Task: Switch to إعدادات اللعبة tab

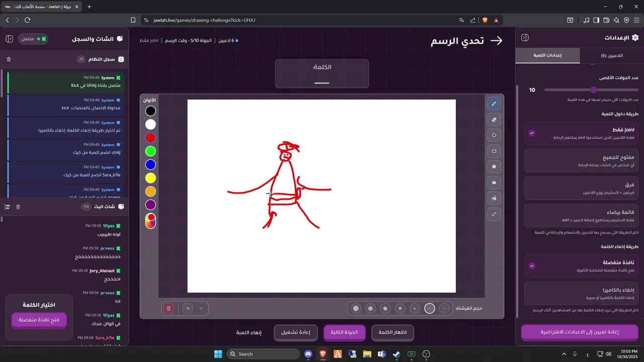Action: (548, 55)
